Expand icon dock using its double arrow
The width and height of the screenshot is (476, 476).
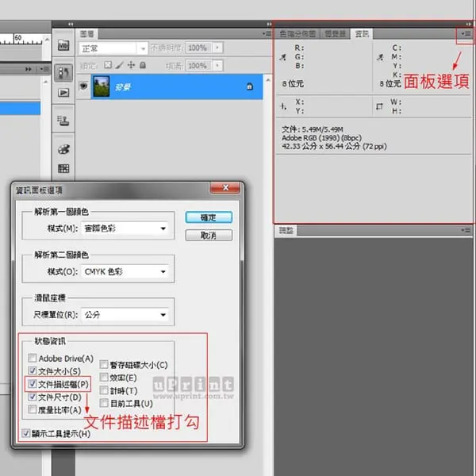71,24
